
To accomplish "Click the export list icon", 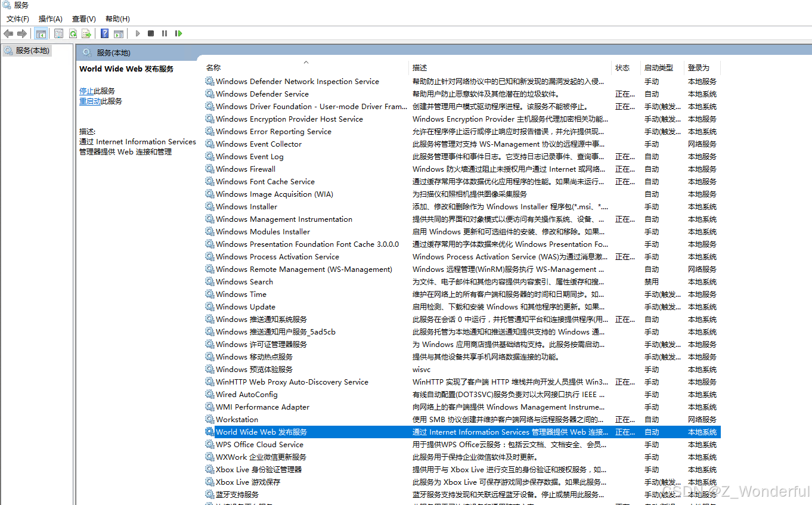I will 86,33.
